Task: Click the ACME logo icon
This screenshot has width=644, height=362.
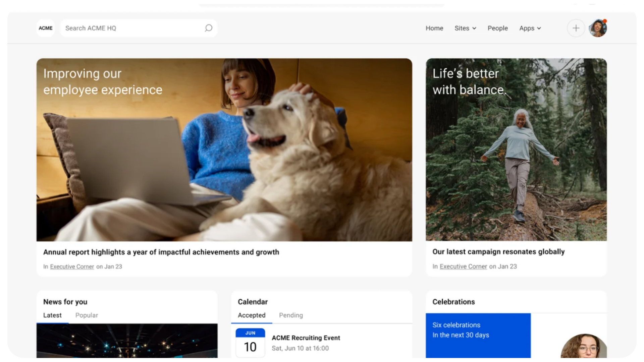Action: [46, 28]
